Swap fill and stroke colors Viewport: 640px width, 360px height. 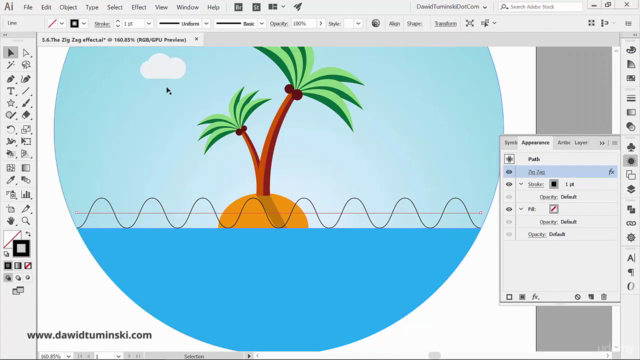[28, 234]
